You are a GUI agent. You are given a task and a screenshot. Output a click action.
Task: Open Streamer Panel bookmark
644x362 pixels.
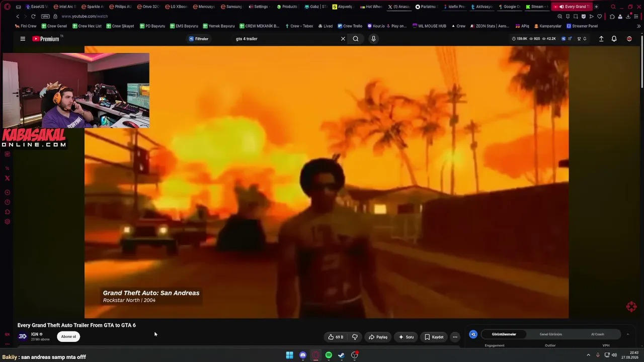point(582,26)
